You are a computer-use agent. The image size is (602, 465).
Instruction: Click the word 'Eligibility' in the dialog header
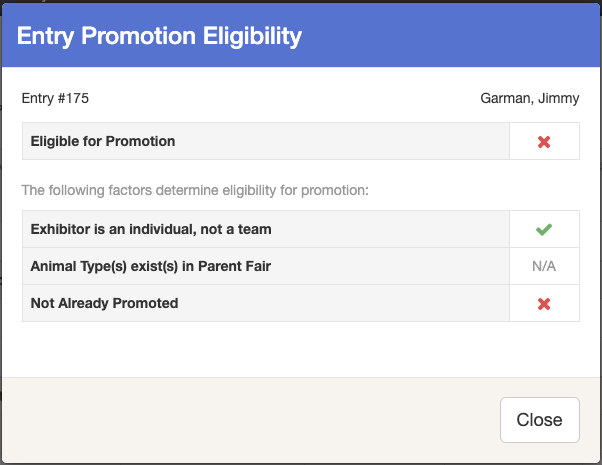click(246, 37)
